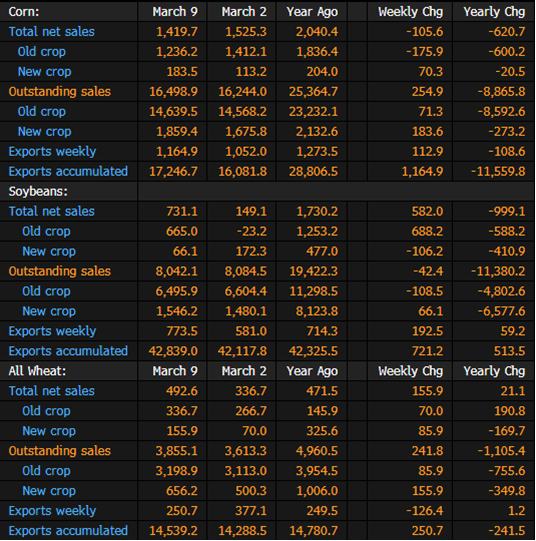Select Corn Total net sales row label
This screenshot has height=541, width=536.
(x=51, y=32)
